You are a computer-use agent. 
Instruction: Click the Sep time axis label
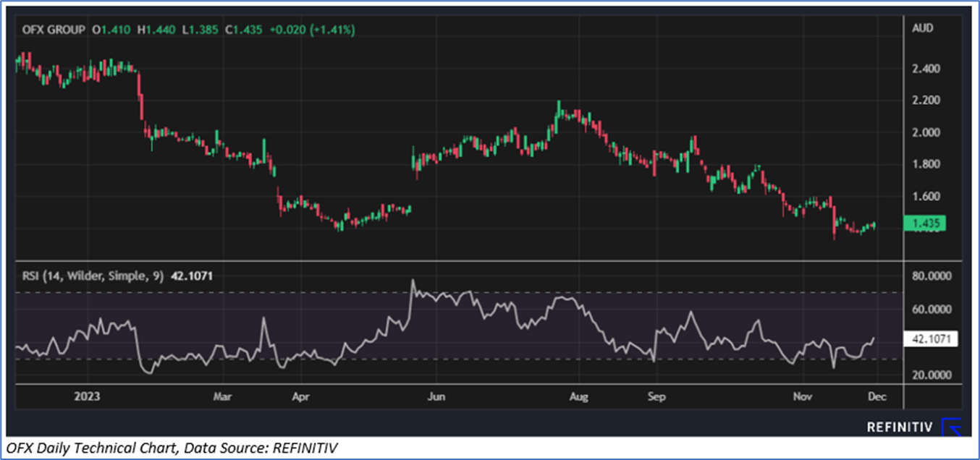[656, 396]
